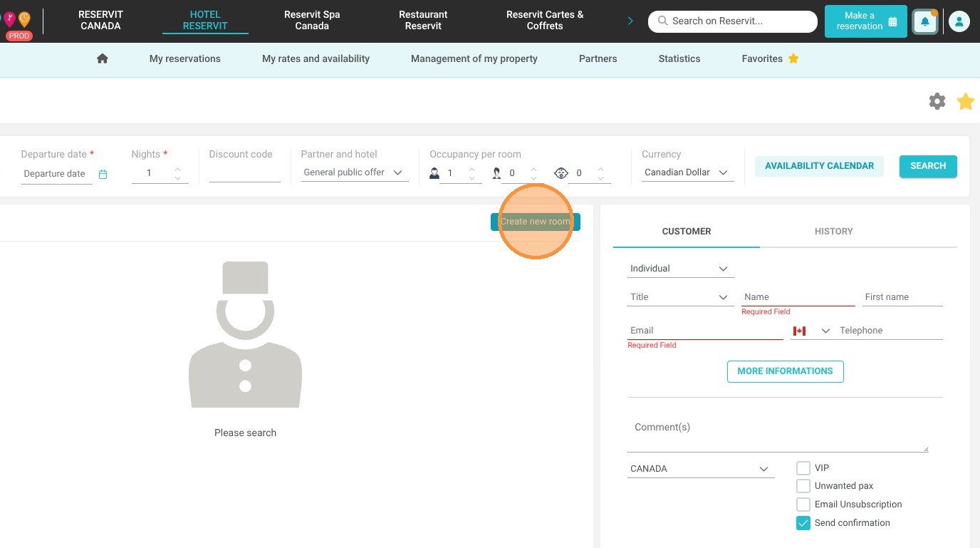Select Restaurant Reservit module
The width and height of the screenshot is (980, 548).
coord(423,20)
